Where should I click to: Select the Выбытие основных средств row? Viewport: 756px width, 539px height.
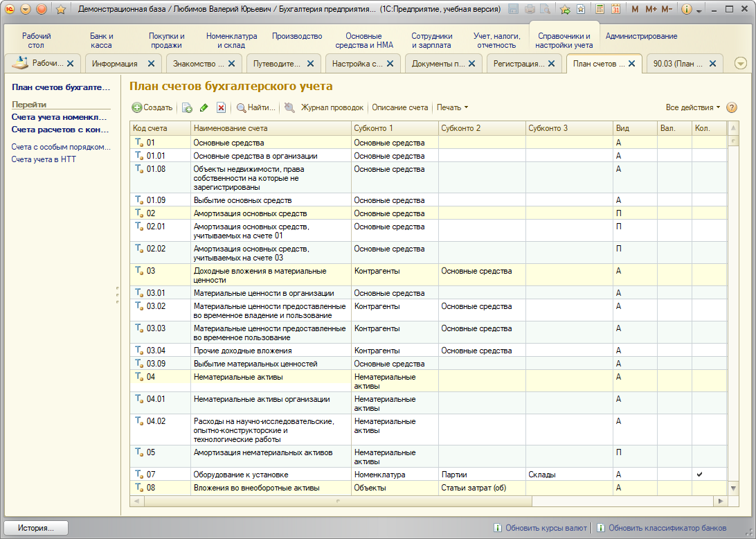pyautogui.click(x=428, y=200)
